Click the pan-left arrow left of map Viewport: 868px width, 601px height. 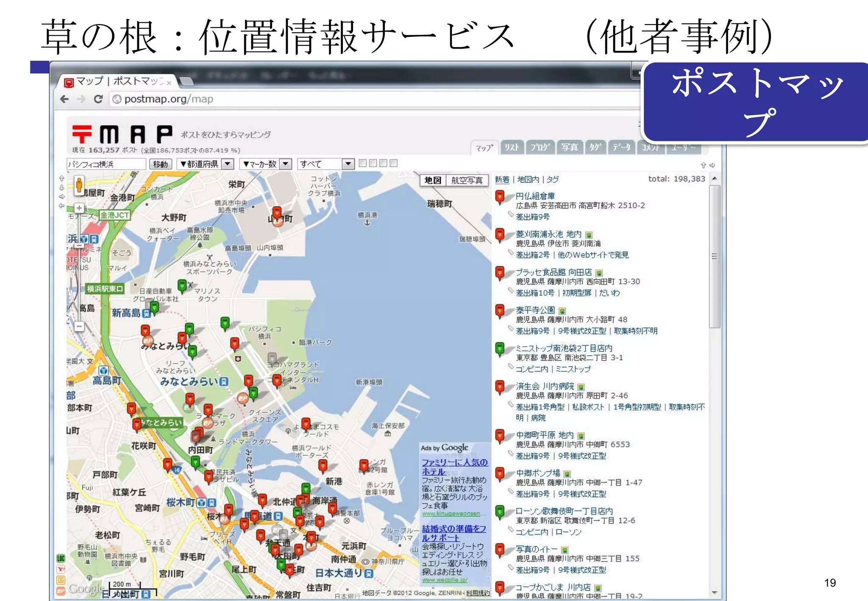tap(62, 206)
